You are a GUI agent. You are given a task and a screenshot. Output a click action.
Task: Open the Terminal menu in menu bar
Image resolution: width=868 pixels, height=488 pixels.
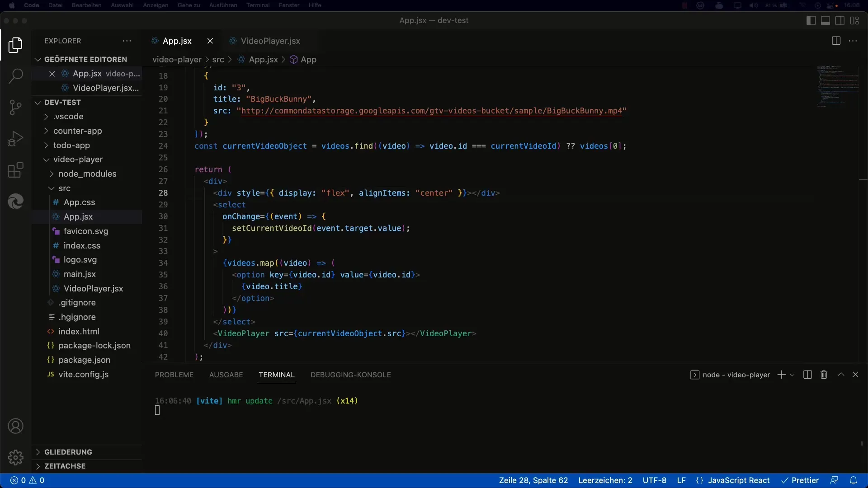tap(258, 5)
